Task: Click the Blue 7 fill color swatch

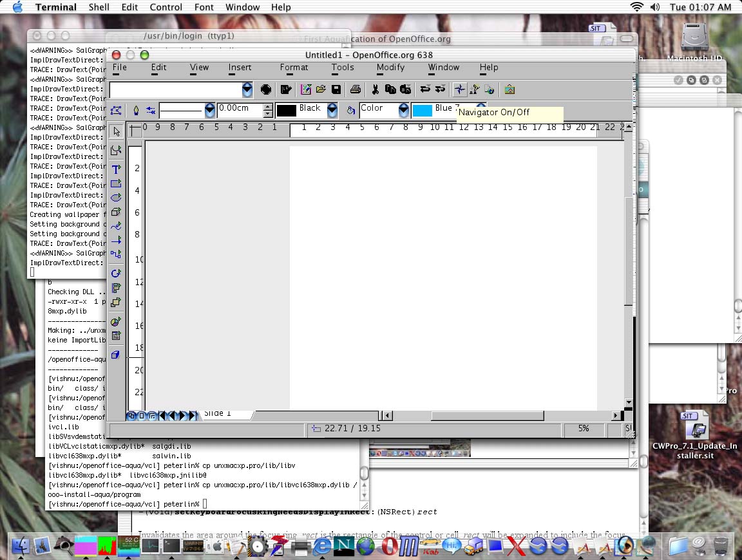Action: pyautogui.click(x=423, y=111)
